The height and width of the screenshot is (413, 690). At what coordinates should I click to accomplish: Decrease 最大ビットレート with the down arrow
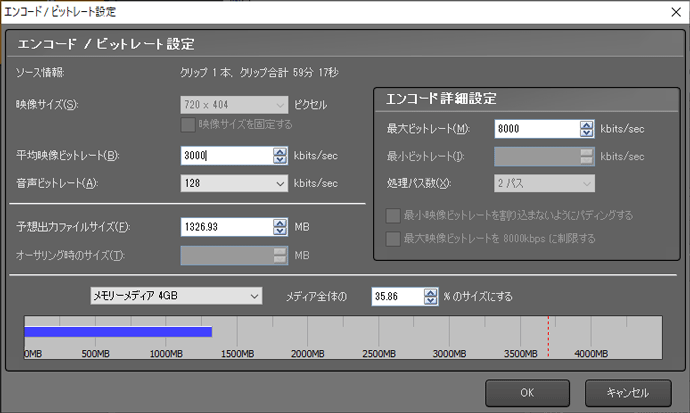click(586, 132)
